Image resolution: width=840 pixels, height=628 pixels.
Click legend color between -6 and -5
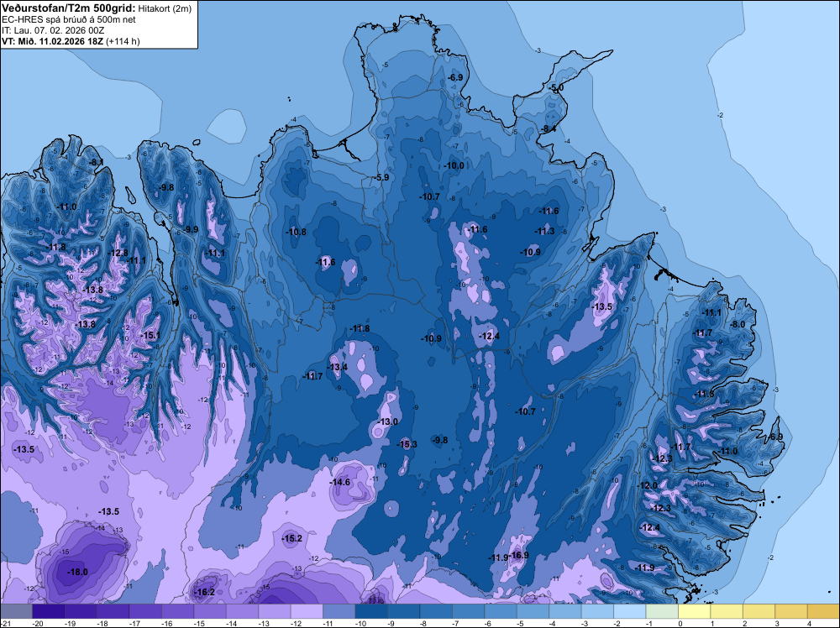click(x=501, y=611)
